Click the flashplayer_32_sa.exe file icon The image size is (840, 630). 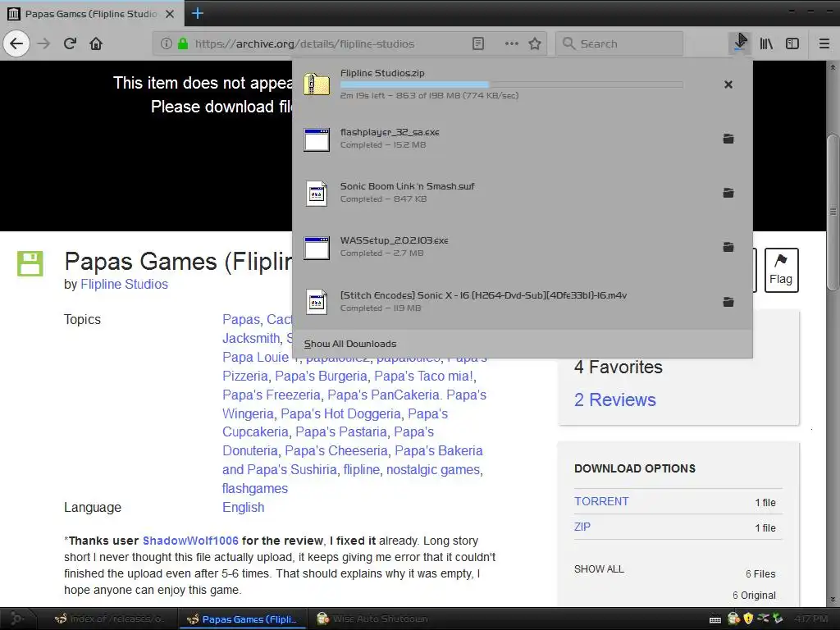(317, 139)
